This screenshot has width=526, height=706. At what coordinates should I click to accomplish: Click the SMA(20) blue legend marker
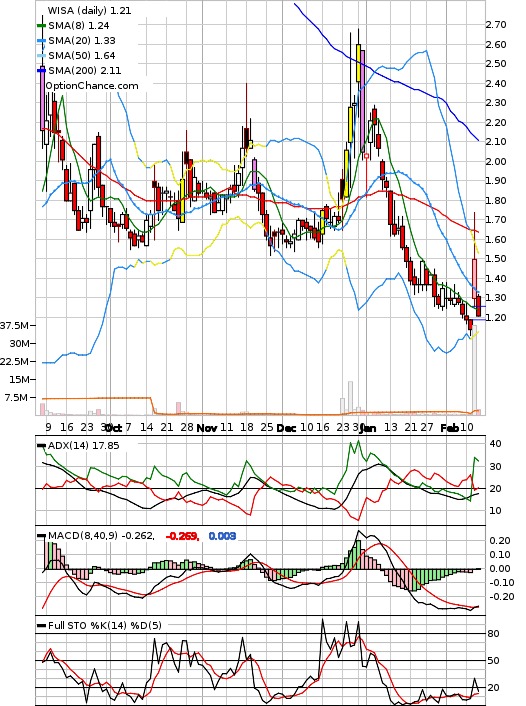click(x=41, y=41)
